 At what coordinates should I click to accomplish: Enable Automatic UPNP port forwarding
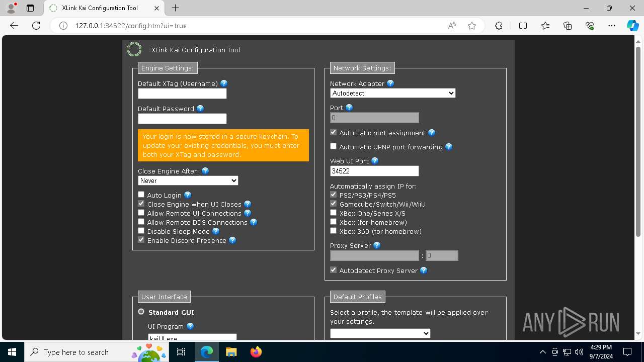click(x=334, y=146)
